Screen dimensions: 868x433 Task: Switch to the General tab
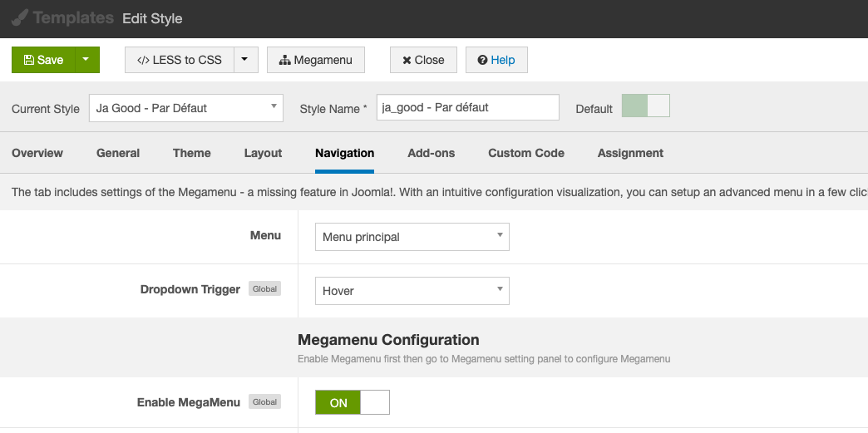click(118, 153)
